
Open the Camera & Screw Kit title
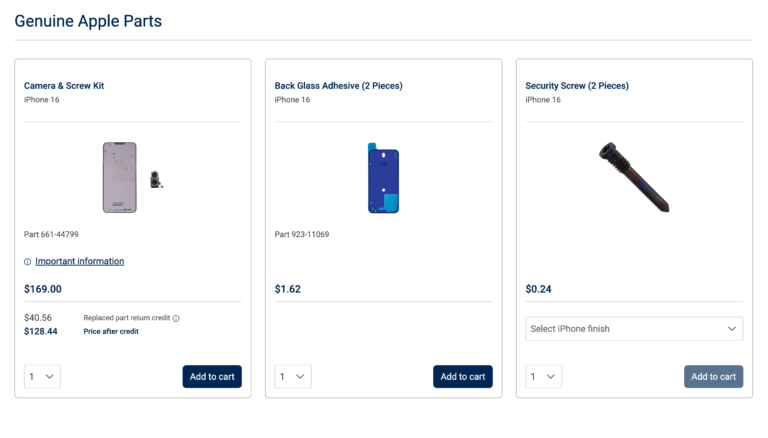tap(64, 86)
